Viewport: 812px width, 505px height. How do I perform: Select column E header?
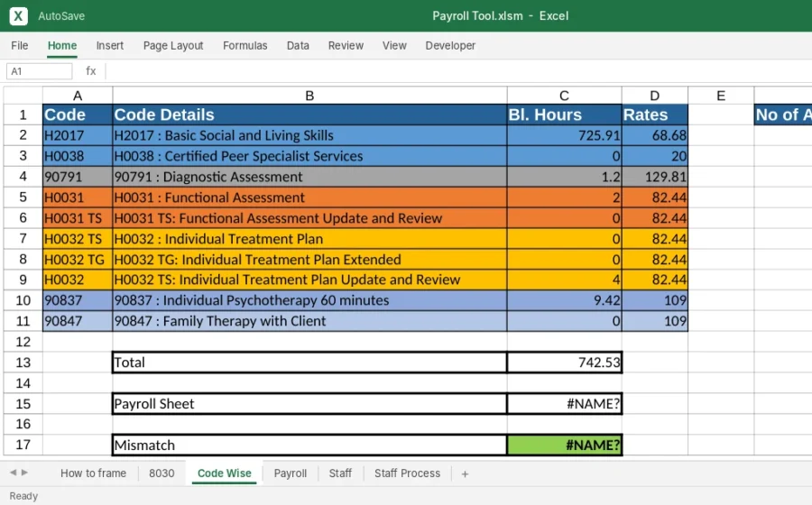[721, 96]
